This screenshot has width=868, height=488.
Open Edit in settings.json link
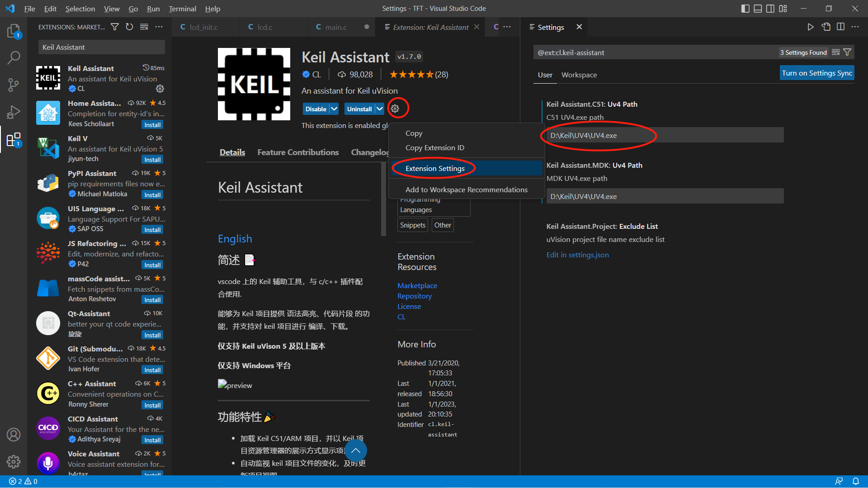[577, 255]
